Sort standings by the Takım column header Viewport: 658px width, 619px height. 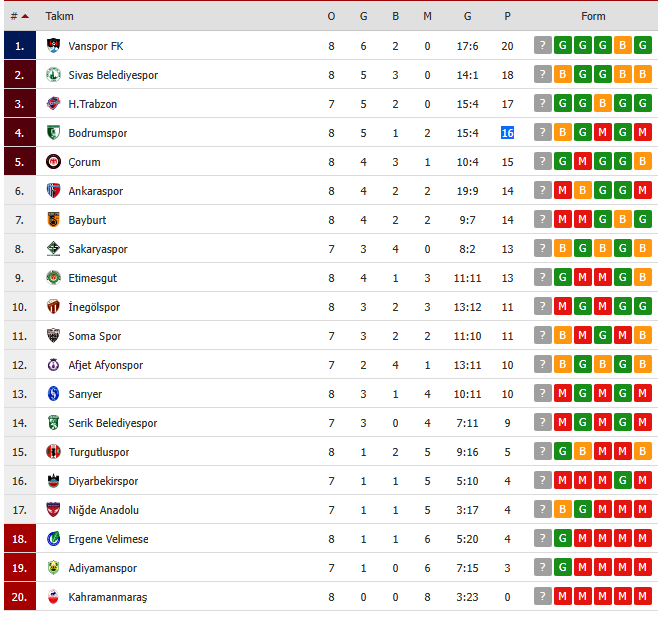pos(60,17)
